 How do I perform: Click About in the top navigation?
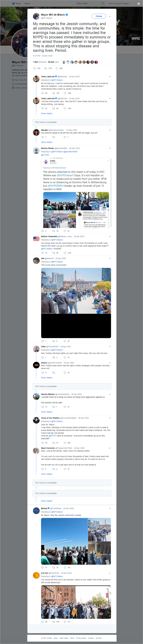tap(27, 3)
